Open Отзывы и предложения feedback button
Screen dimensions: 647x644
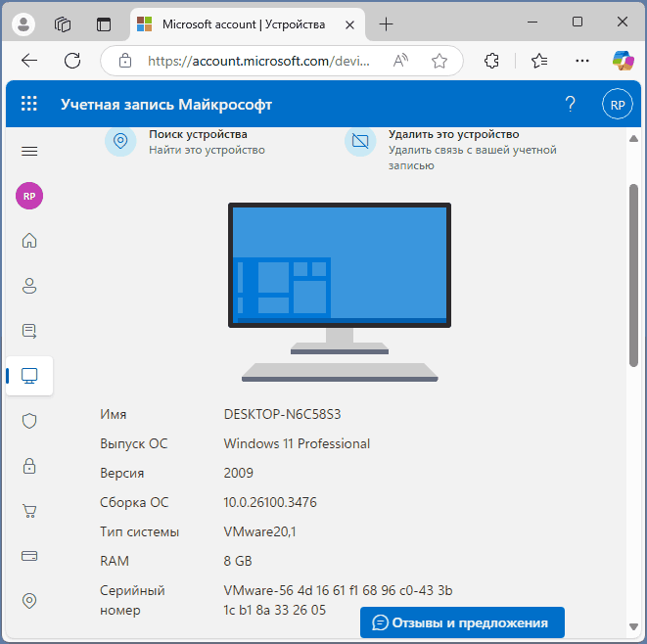462,622
